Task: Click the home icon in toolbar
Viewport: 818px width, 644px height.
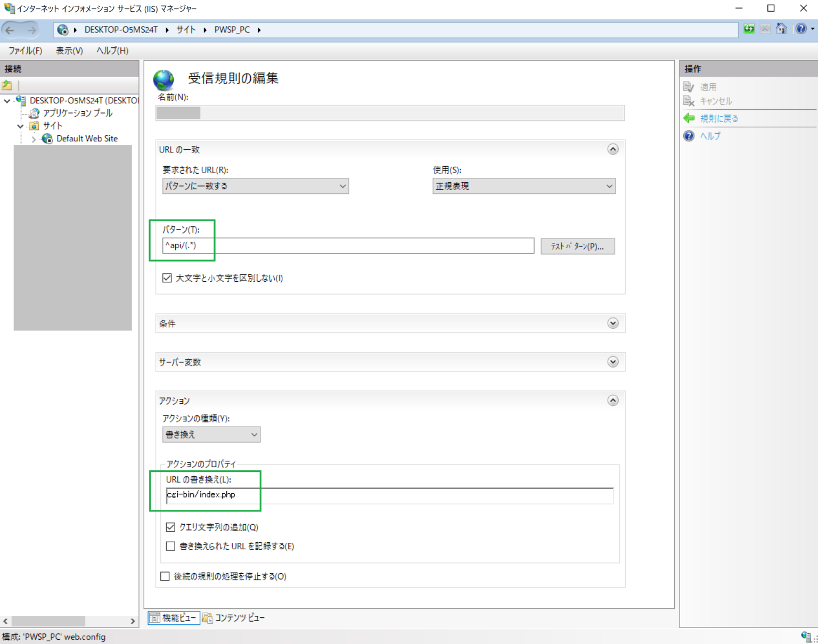Action: click(x=781, y=29)
